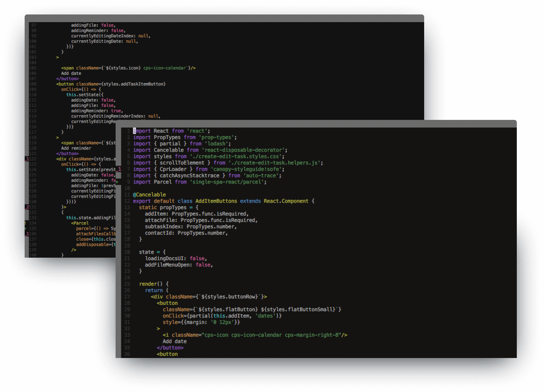Click the render() { line

coord(154,284)
